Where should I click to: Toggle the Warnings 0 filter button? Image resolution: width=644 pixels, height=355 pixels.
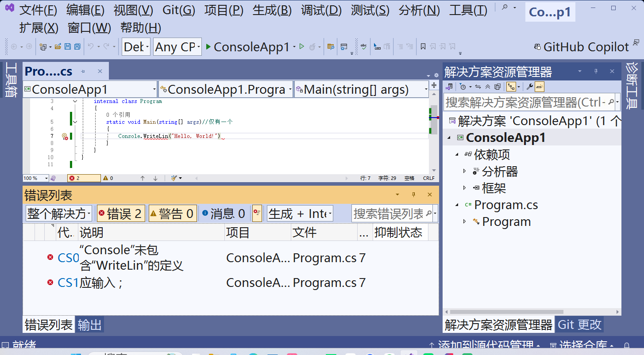(172, 214)
